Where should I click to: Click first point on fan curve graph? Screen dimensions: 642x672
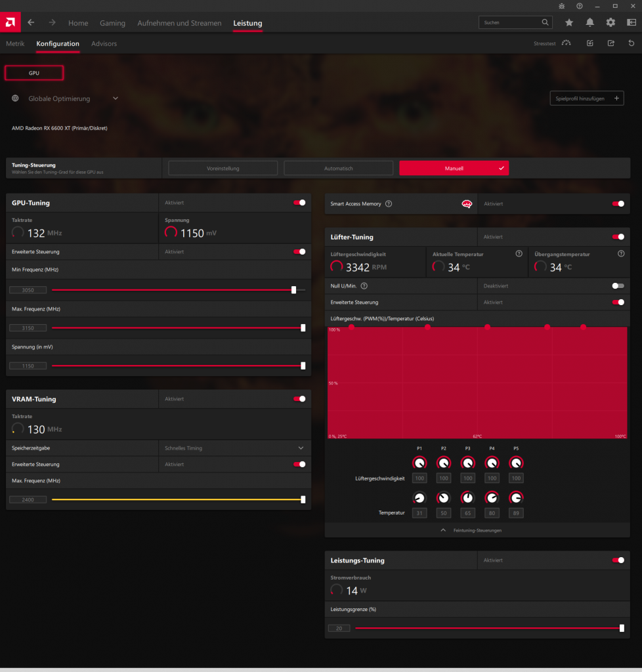pyautogui.click(x=351, y=327)
